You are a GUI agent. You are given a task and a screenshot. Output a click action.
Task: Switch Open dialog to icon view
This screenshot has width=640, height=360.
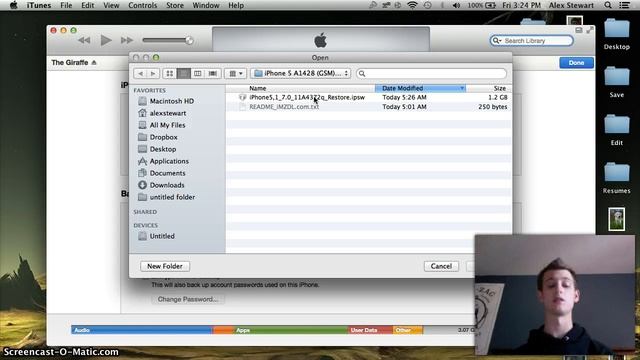170,73
